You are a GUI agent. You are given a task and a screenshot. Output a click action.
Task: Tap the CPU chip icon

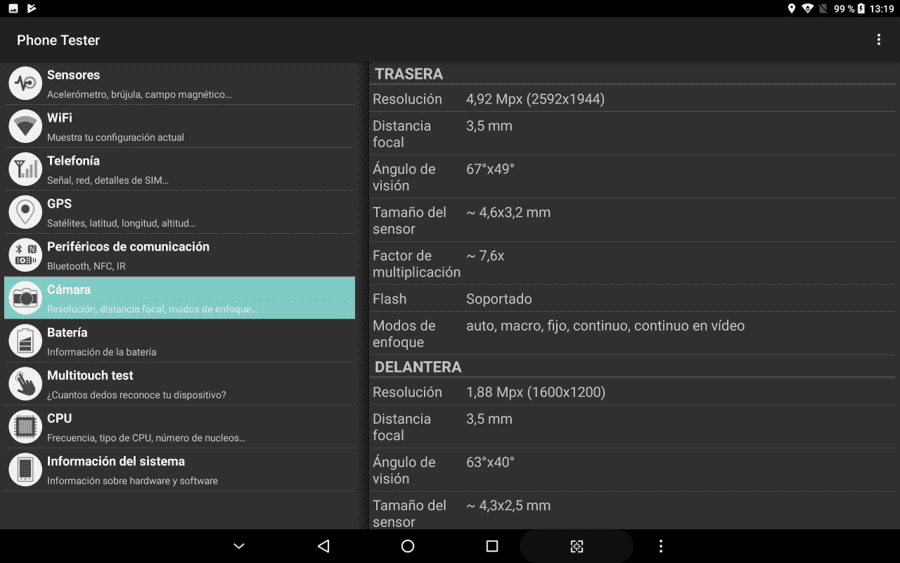(25, 427)
